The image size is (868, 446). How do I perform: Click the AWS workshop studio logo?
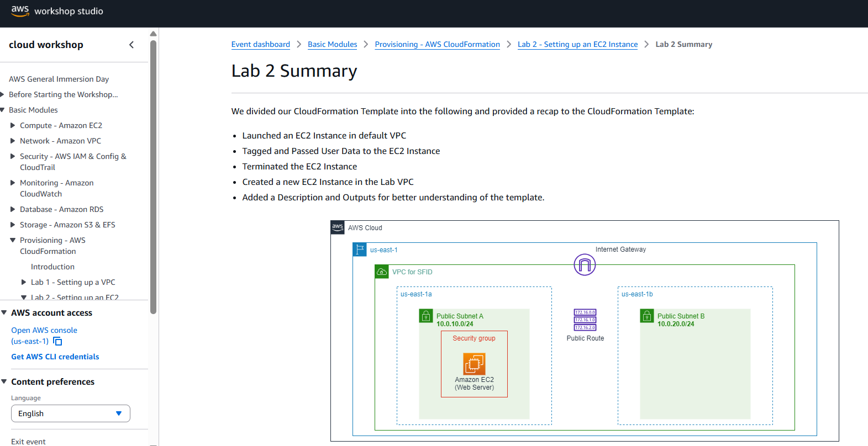(57, 11)
